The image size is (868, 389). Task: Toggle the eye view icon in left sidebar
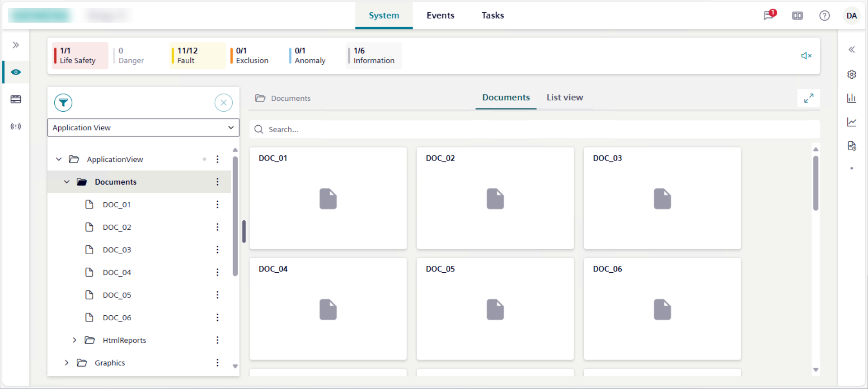click(x=16, y=72)
